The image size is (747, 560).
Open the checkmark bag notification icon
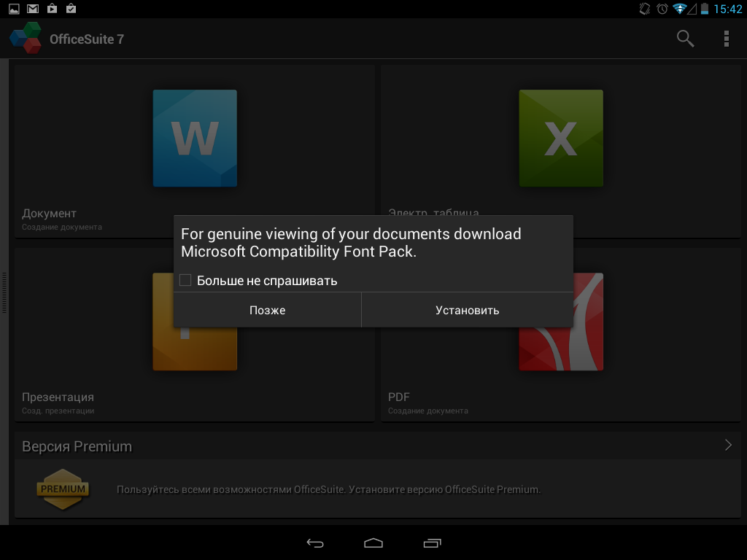(71, 9)
